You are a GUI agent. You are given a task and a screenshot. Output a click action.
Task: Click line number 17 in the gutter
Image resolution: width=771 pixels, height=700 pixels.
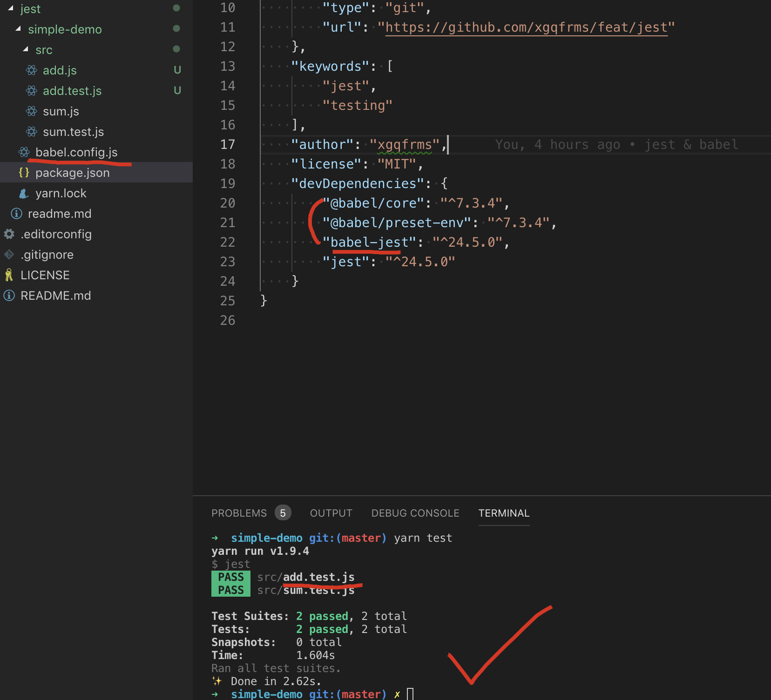[228, 144]
